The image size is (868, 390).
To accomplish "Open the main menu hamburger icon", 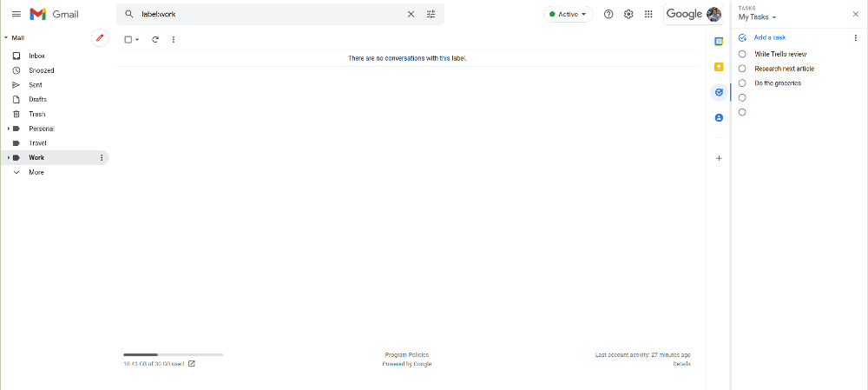I will click(x=16, y=14).
